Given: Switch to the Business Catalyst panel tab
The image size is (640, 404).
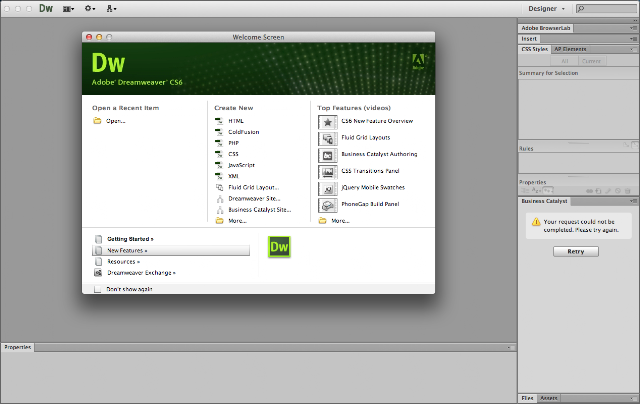Looking at the screenshot, I should pos(544,201).
